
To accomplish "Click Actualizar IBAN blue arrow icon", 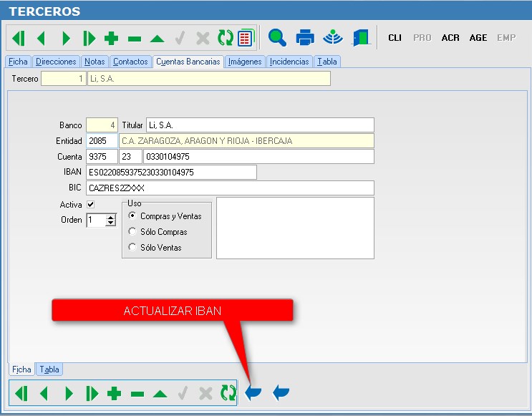I will click(x=253, y=392).
